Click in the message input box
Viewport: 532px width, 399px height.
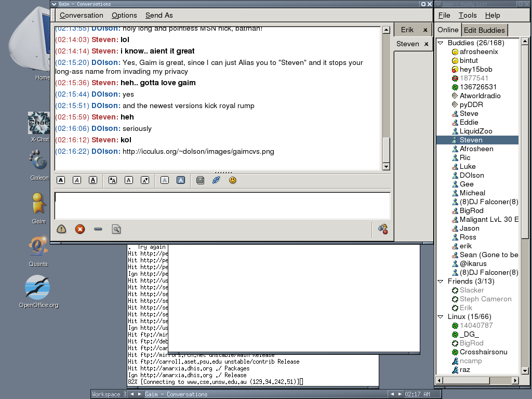click(x=222, y=206)
